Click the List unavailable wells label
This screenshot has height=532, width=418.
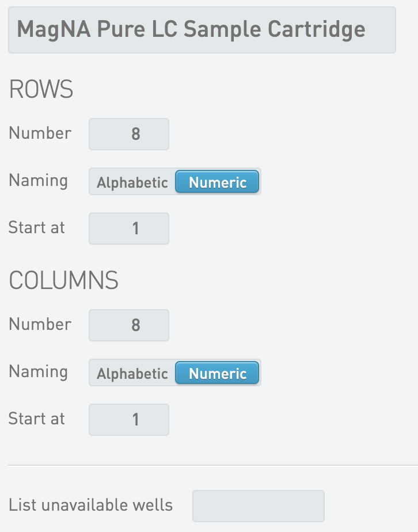[x=90, y=505]
